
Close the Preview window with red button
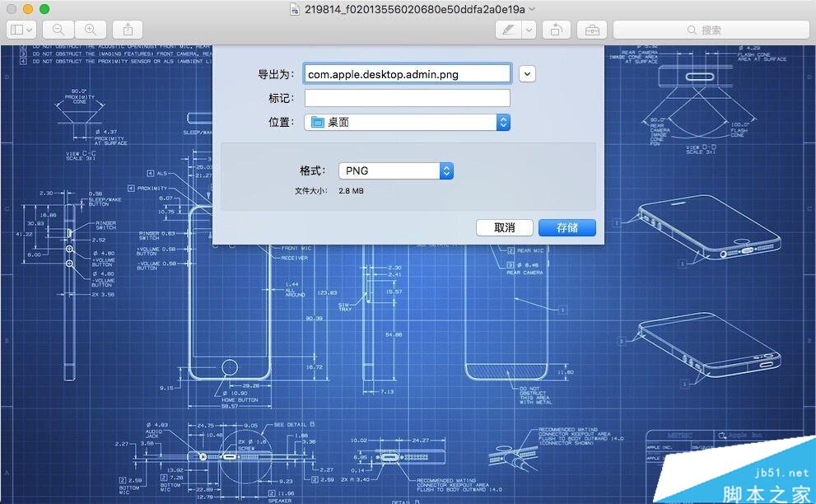click(x=11, y=9)
